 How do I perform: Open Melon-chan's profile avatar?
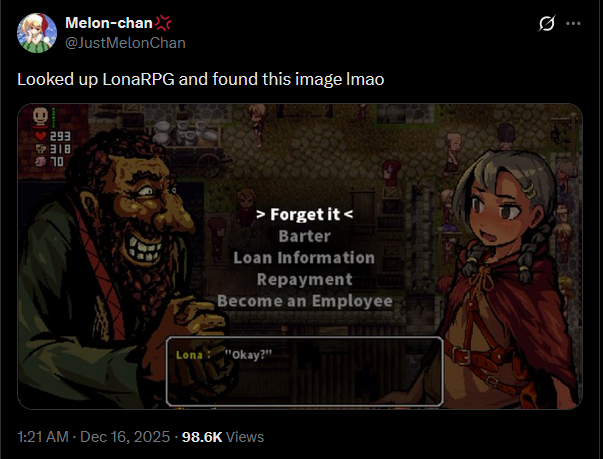click(37, 33)
